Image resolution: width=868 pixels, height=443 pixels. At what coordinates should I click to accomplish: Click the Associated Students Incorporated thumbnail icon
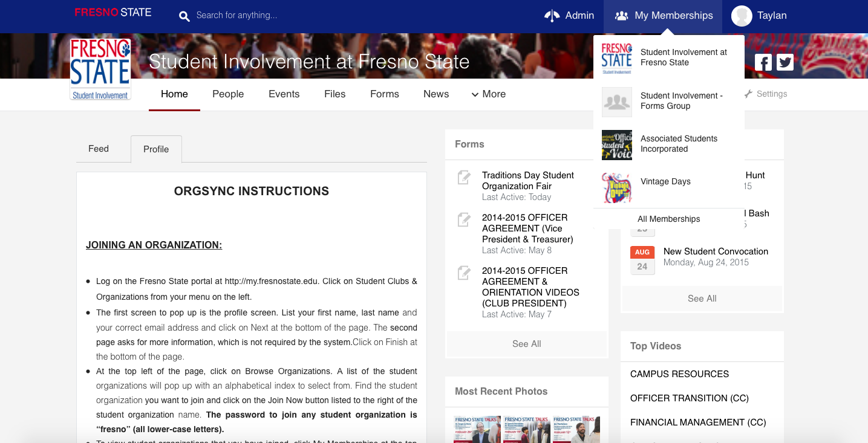pos(616,144)
